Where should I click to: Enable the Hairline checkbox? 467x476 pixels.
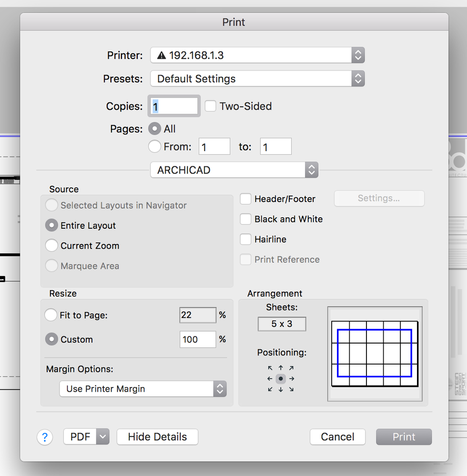[x=245, y=239]
